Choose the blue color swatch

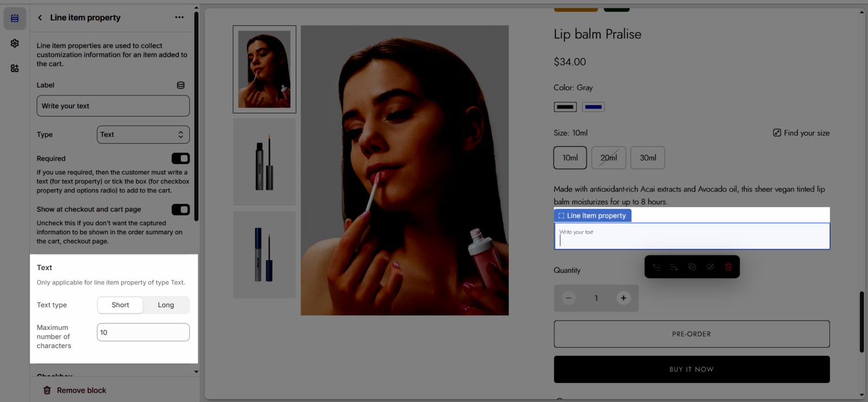tap(593, 107)
